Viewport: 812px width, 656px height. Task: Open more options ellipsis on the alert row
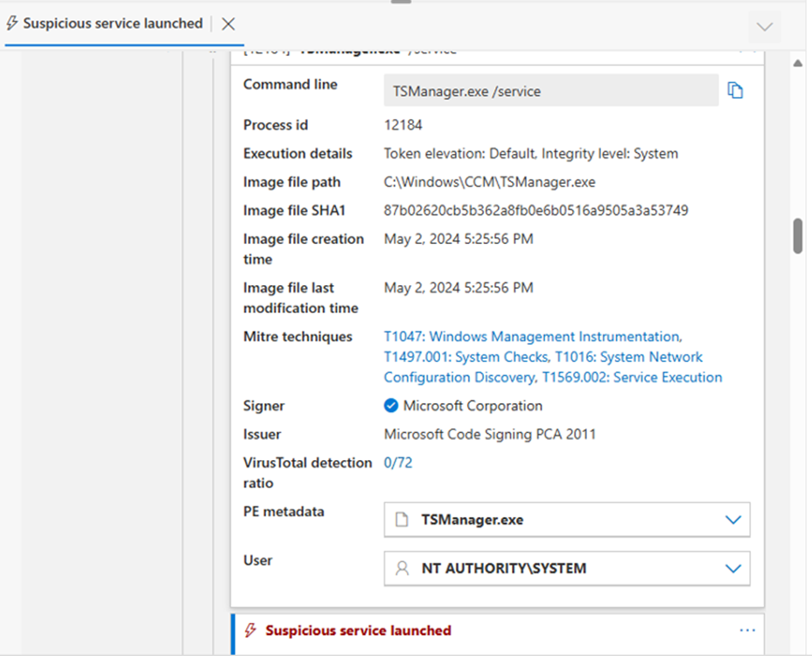(x=746, y=630)
